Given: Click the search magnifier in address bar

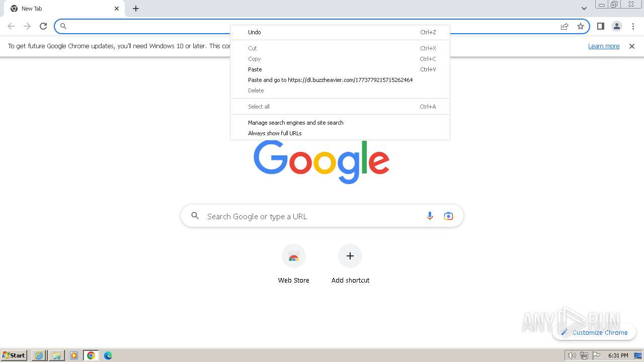Looking at the screenshot, I should [63, 26].
